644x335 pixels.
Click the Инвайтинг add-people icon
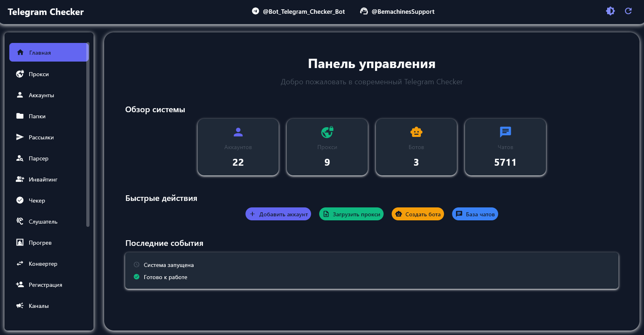tap(20, 179)
